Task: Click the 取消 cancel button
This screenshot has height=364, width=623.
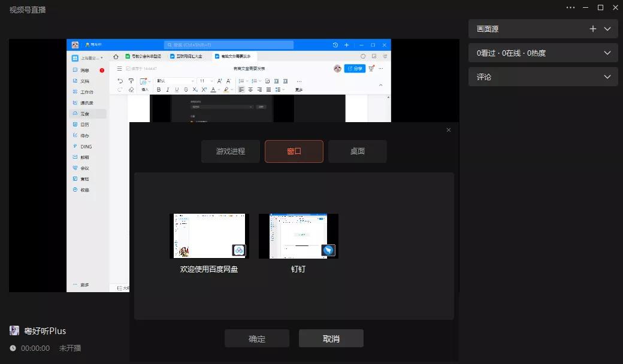Action: pos(331,338)
